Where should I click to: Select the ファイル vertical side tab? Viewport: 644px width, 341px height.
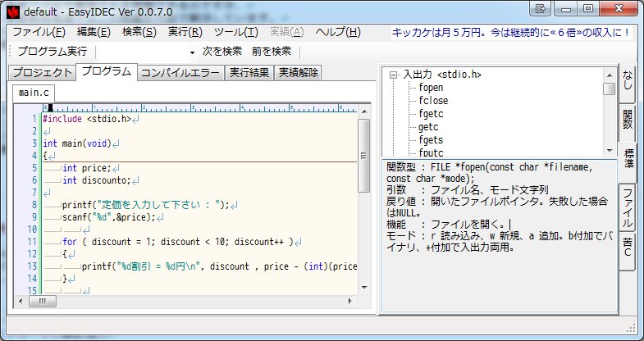pyautogui.click(x=628, y=208)
